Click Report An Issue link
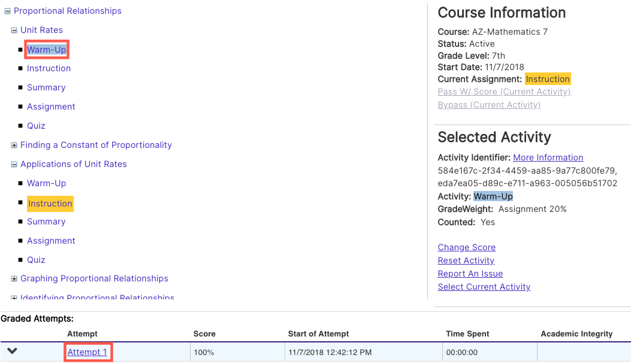 click(x=470, y=274)
